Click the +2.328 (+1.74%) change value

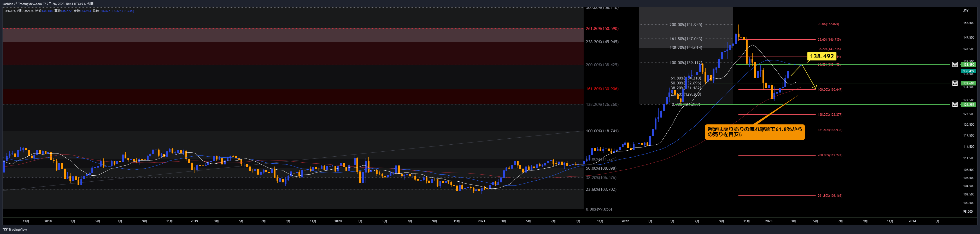[123, 11]
